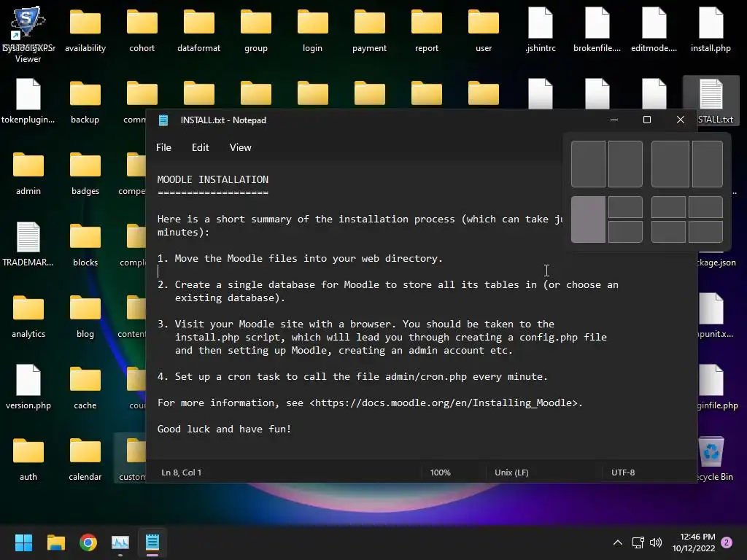The width and height of the screenshot is (747, 560).
Task: Launch Google Chrome from the taskbar
Action: click(88, 542)
